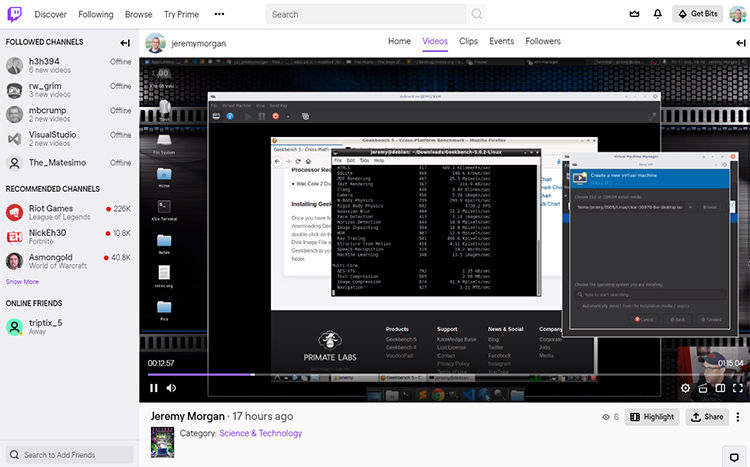Go to Following page
This screenshot has width=750, height=467.
tap(96, 14)
